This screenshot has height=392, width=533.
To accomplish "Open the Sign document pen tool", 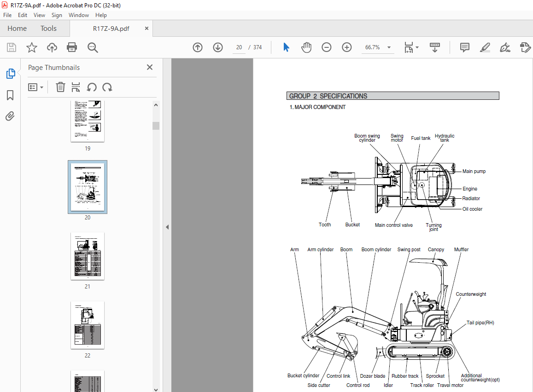I will pyautogui.click(x=505, y=47).
